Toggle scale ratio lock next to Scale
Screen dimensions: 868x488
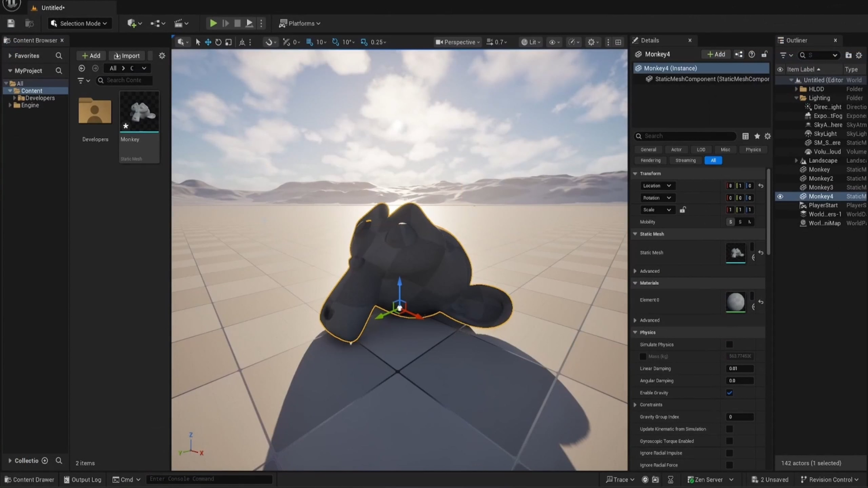click(x=683, y=210)
